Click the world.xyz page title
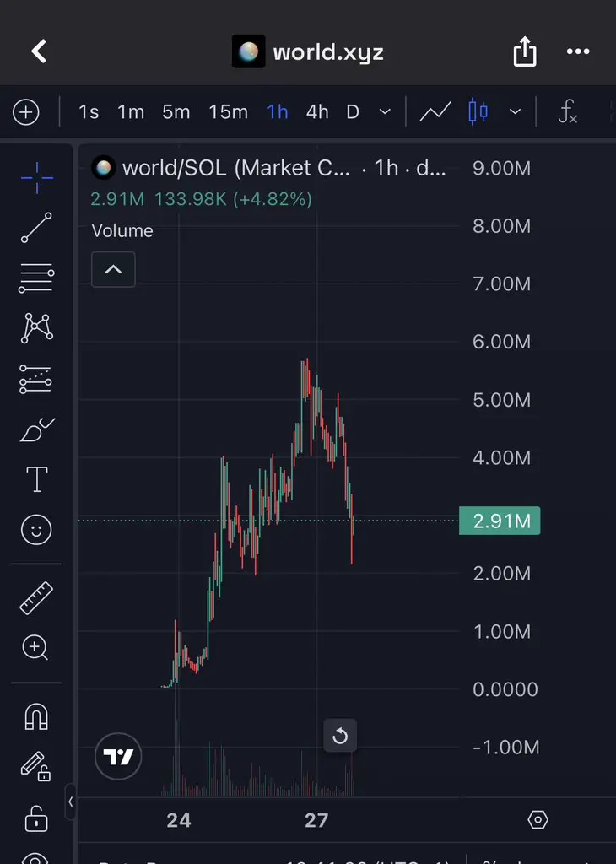This screenshot has width=616, height=864. coord(328,52)
